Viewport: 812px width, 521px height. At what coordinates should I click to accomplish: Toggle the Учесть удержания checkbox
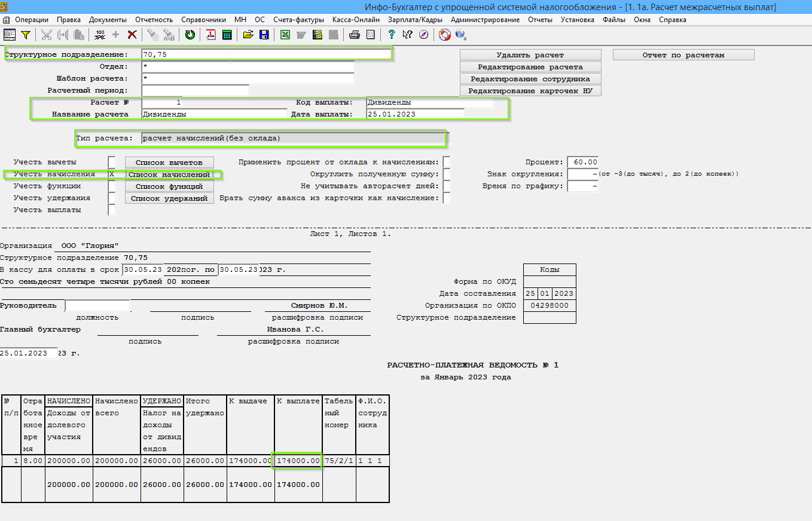coord(112,198)
